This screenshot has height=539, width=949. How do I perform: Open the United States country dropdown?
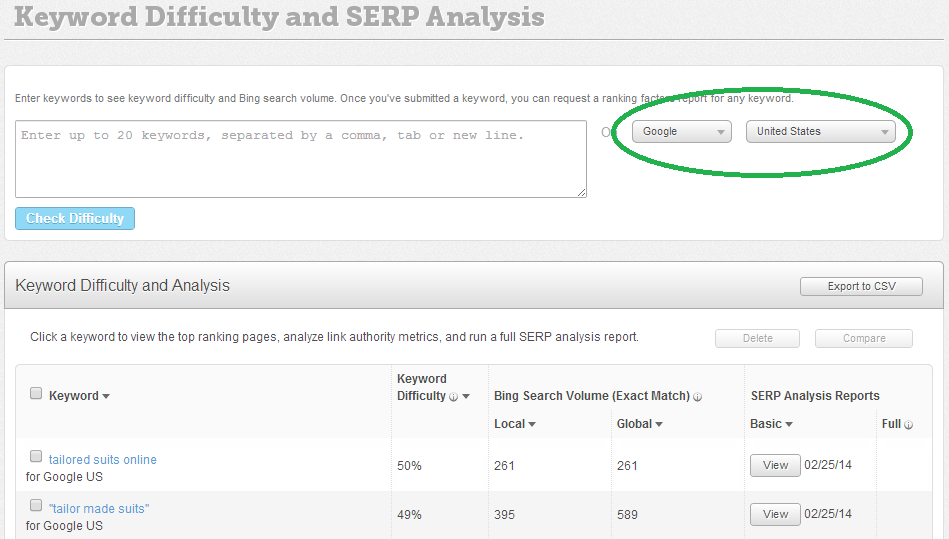(820, 131)
